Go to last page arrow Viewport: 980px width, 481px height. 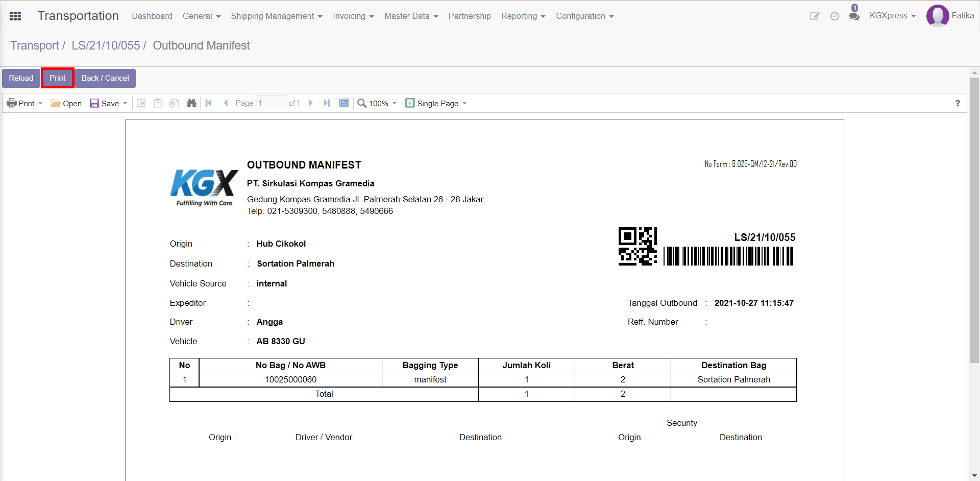pos(327,103)
